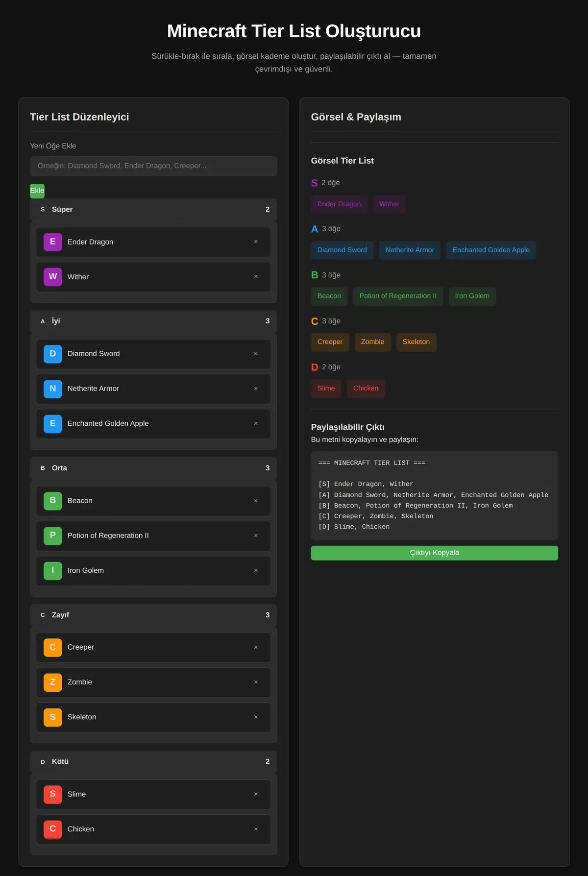
Task: Click the Slime chip in Görsel Tier List
Action: pyautogui.click(x=326, y=388)
